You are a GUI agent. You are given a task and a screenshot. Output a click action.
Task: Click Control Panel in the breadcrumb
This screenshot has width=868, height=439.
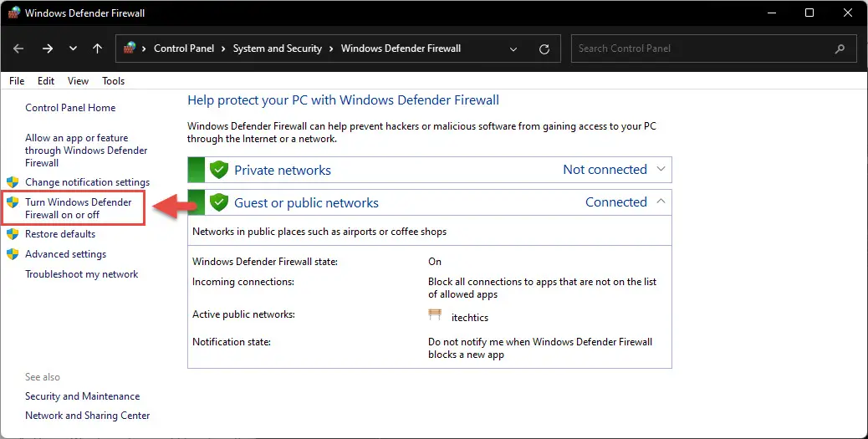(184, 48)
